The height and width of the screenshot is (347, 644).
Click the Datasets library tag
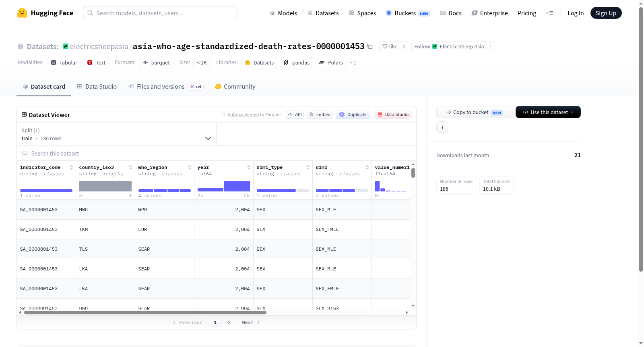pyautogui.click(x=259, y=62)
